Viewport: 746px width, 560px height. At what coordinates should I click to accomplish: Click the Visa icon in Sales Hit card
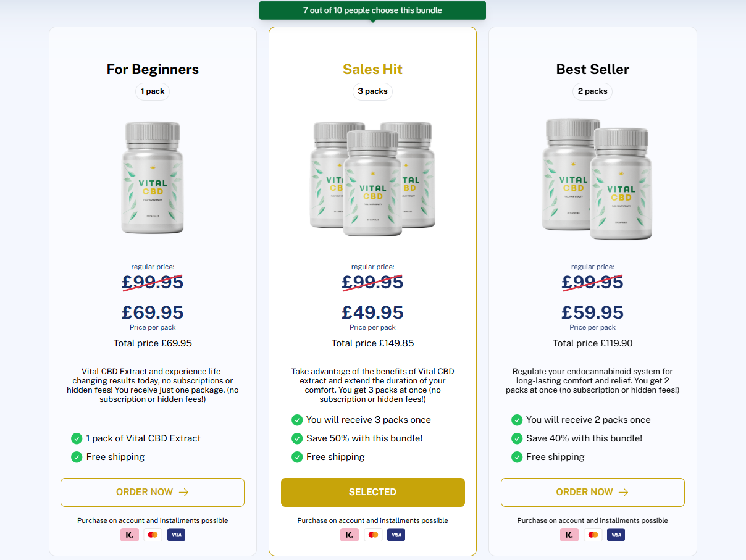click(396, 535)
